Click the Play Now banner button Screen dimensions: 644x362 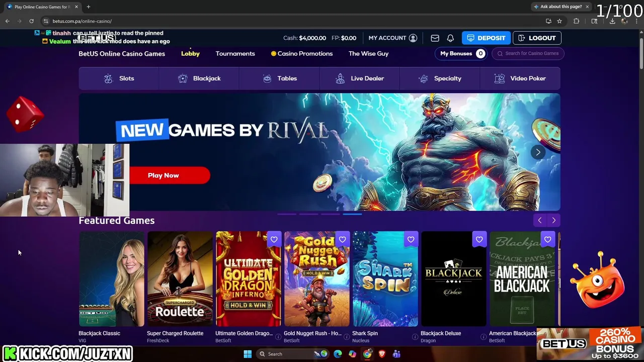(x=170, y=175)
